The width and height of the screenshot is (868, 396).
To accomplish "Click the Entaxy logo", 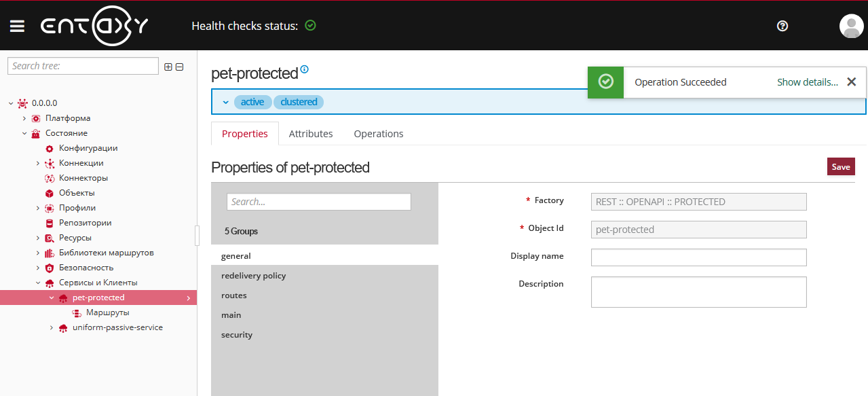I will [x=94, y=26].
